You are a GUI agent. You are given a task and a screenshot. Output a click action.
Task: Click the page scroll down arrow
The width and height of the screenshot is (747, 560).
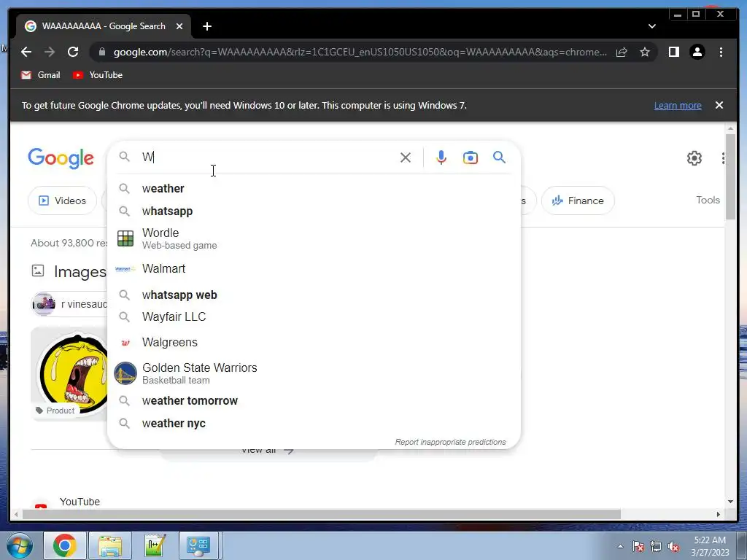pos(730,502)
